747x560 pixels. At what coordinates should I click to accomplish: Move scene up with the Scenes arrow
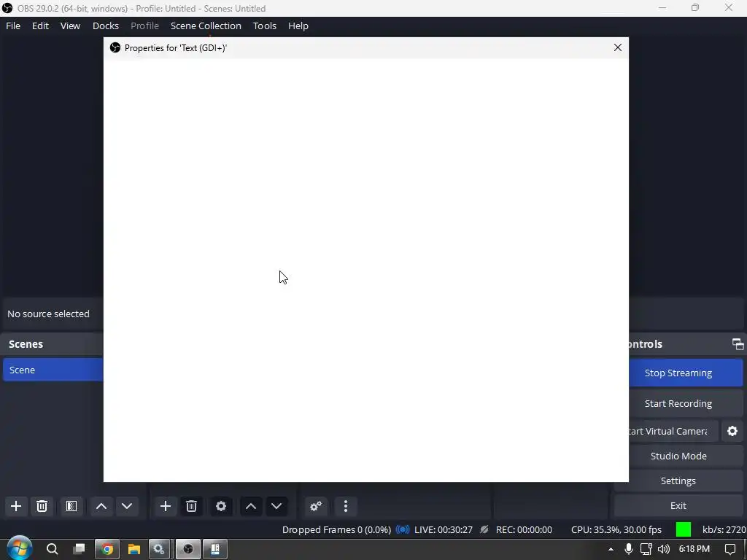tap(101, 506)
